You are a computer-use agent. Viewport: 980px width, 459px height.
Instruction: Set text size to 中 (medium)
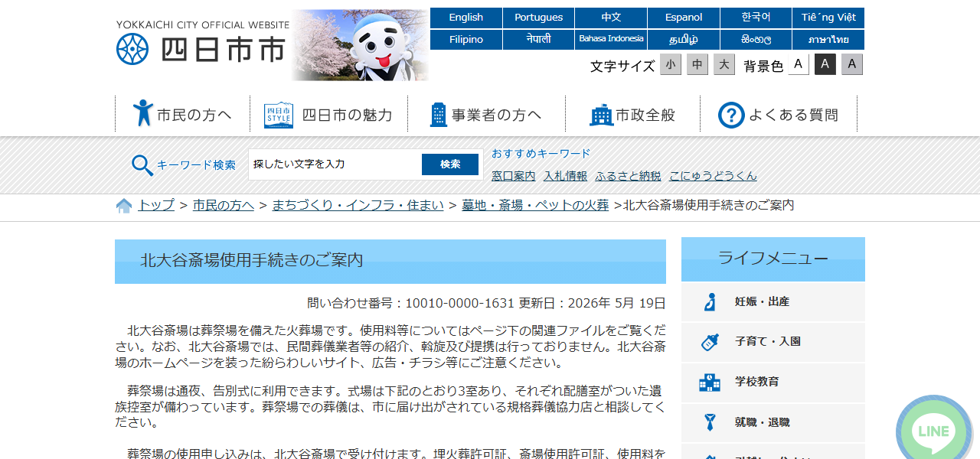697,64
